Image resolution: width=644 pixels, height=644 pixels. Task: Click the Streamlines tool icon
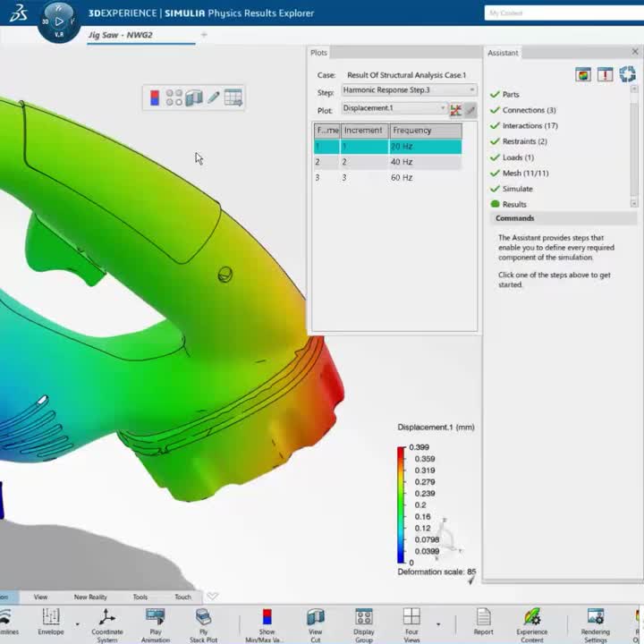7,623
